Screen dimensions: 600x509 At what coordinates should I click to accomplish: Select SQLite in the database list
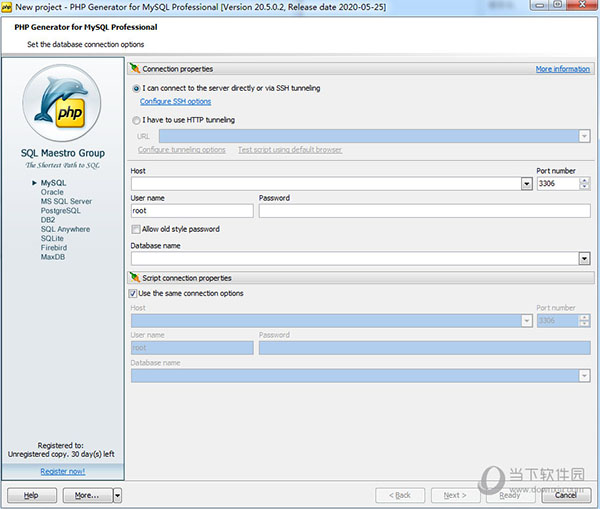point(52,238)
